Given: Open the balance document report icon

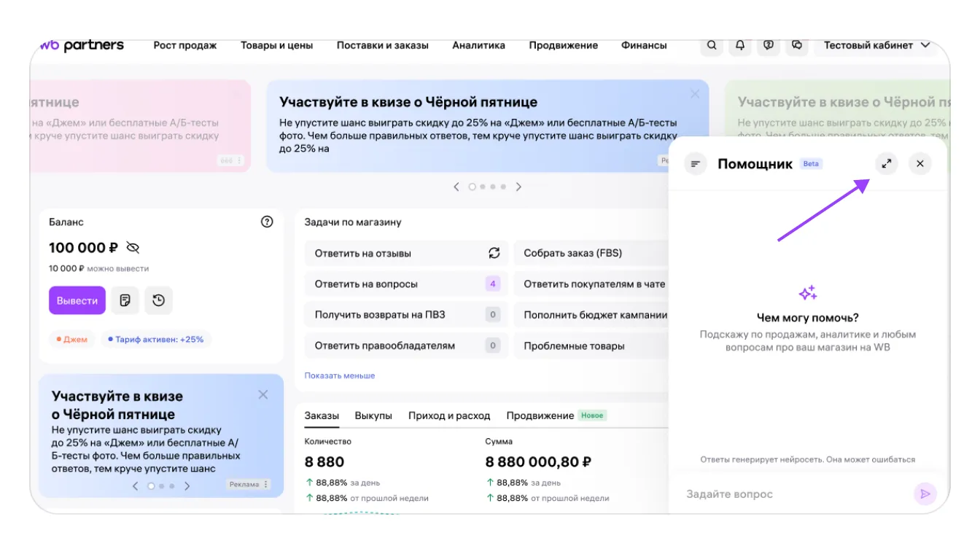Looking at the screenshot, I should point(125,300).
